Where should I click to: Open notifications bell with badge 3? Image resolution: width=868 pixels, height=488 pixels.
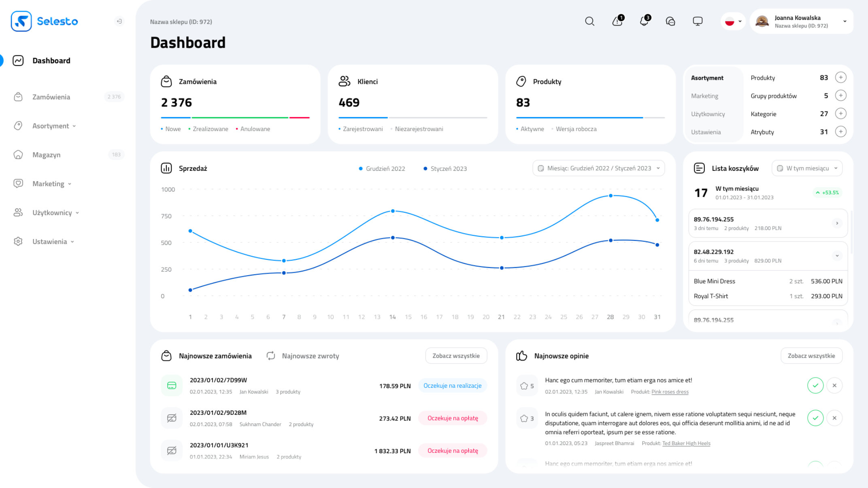(644, 21)
